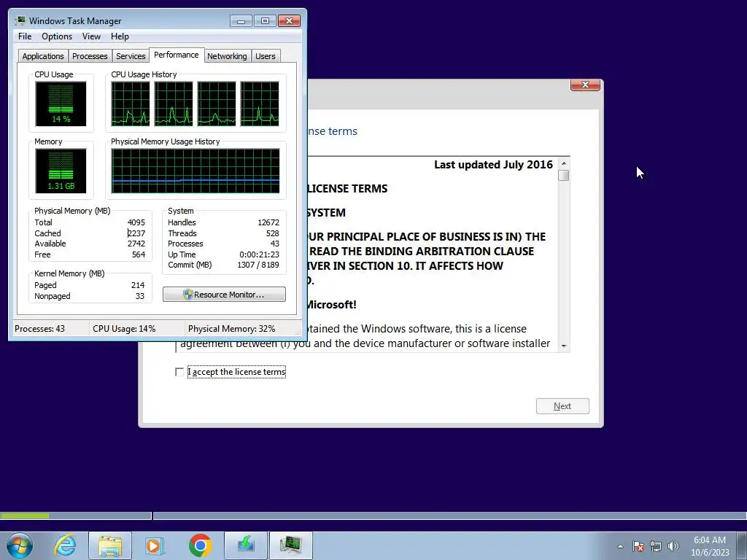Click the Physical Memory Usage History graph
Screen dimensions: 747x560
click(x=196, y=171)
